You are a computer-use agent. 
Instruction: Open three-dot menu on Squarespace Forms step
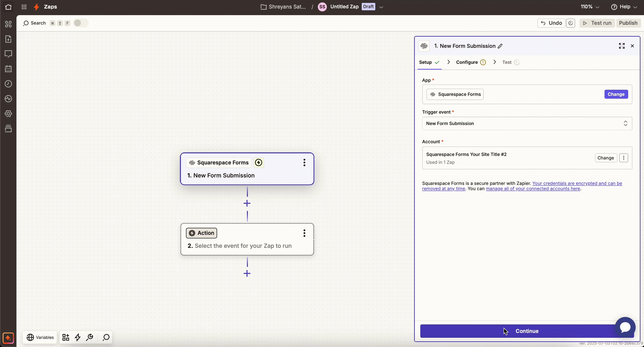(x=304, y=163)
